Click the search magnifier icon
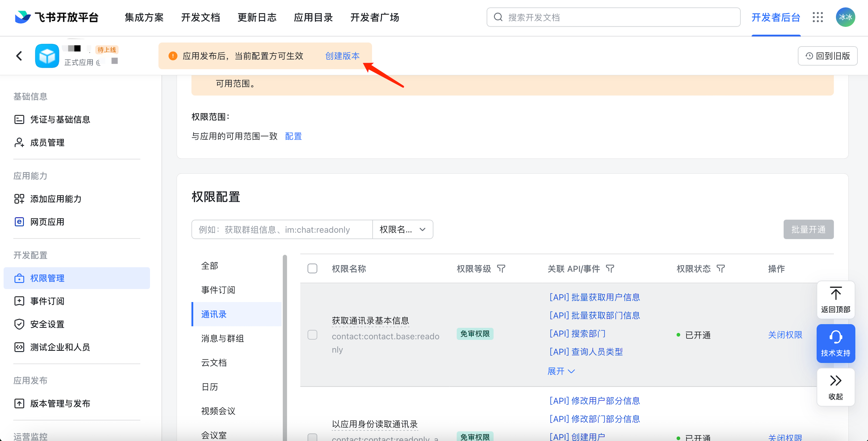This screenshot has height=441, width=868. click(498, 17)
